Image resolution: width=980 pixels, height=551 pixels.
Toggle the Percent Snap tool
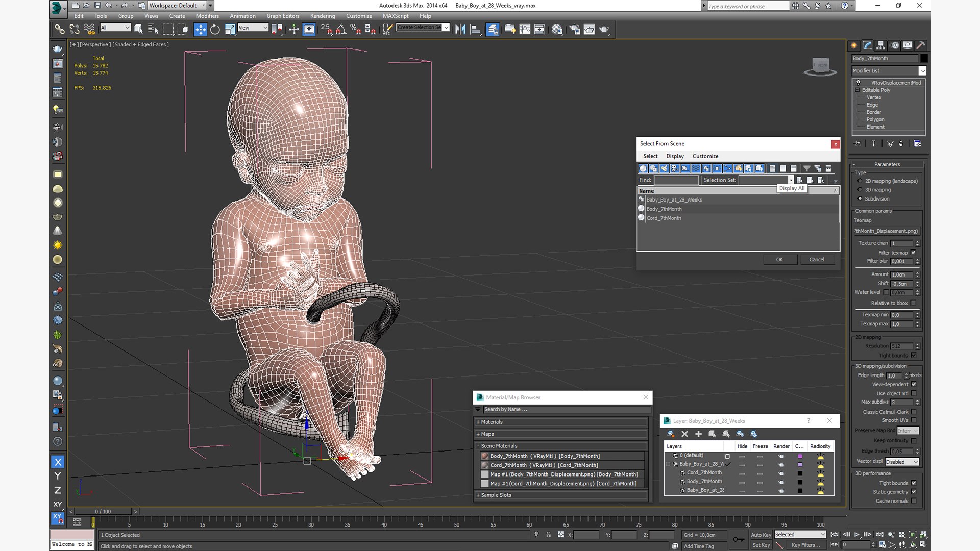pos(355,29)
